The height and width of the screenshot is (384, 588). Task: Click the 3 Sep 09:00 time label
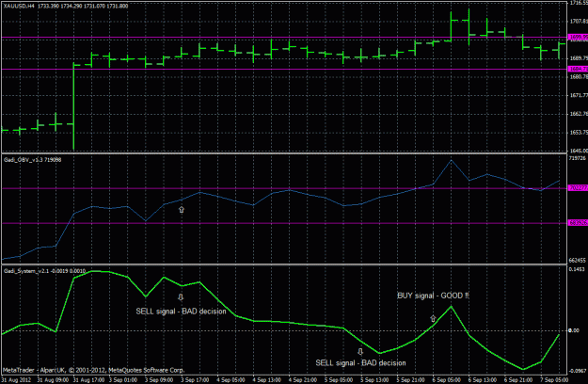click(159, 380)
